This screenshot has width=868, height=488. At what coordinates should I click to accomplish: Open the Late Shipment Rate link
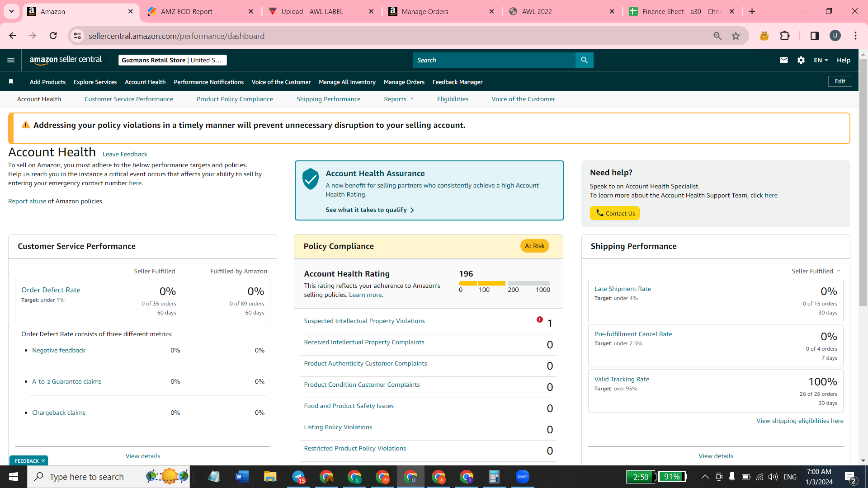tap(623, 289)
